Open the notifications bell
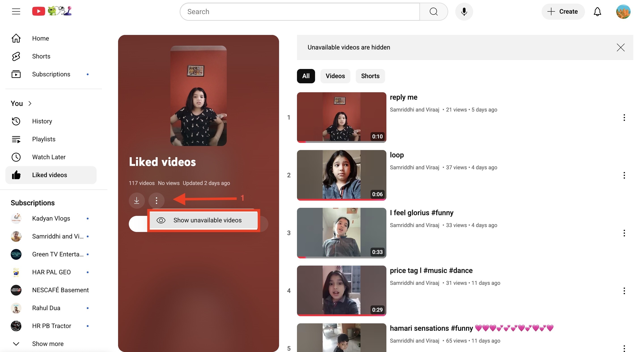The width and height of the screenshot is (644, 352). (x=597, y=11)
